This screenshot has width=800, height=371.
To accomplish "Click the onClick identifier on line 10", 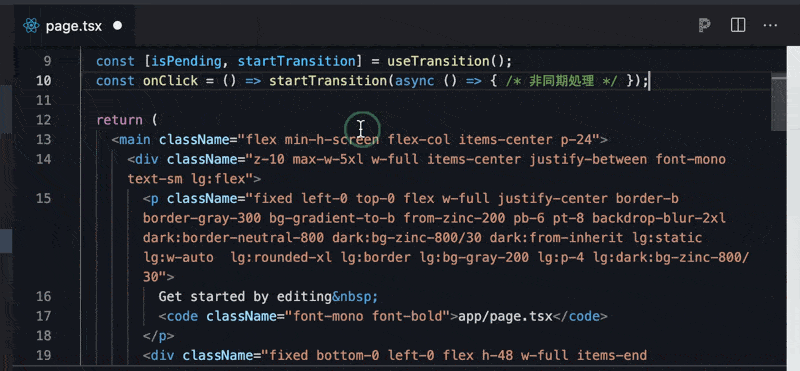I will (170, 81).
